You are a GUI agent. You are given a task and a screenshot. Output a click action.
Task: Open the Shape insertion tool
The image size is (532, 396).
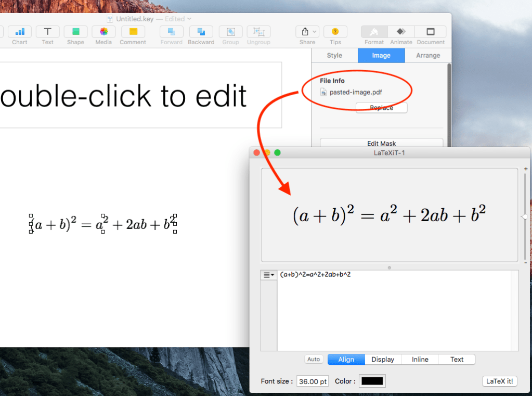click(x=75, y=32)
